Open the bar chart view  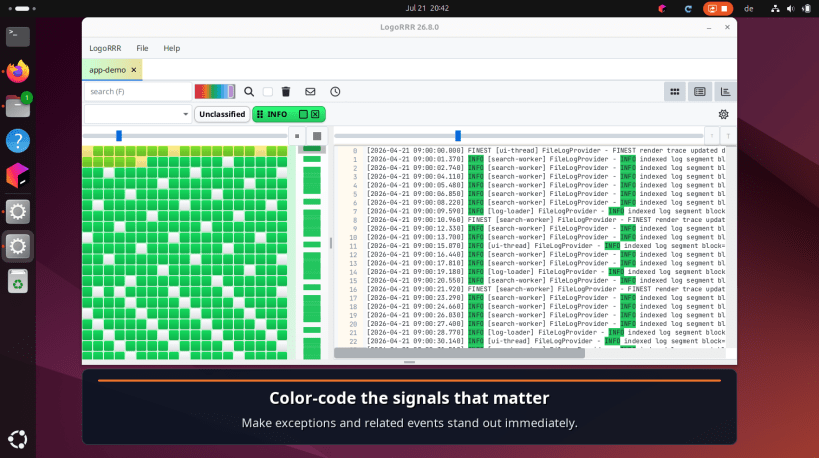click(x=725, y=92)
